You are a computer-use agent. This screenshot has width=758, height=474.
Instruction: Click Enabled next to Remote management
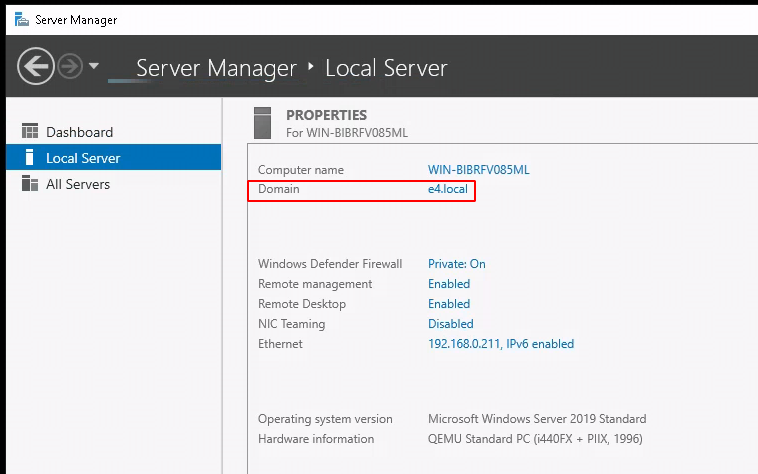449,284
